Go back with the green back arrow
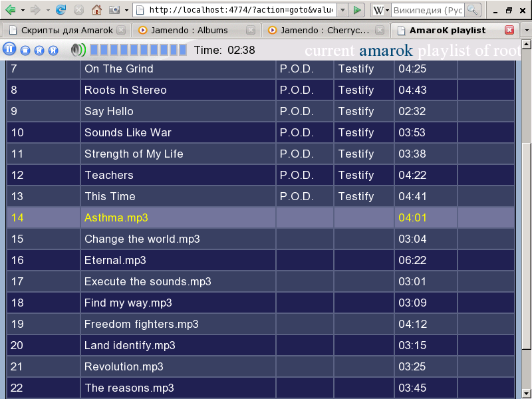Screen dimensions: 532x399 point(10,10)
